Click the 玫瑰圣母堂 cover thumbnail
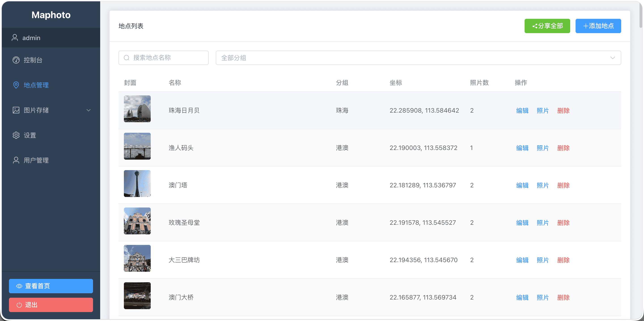This screenshot has width=644, height=321. tap(137, 221)
